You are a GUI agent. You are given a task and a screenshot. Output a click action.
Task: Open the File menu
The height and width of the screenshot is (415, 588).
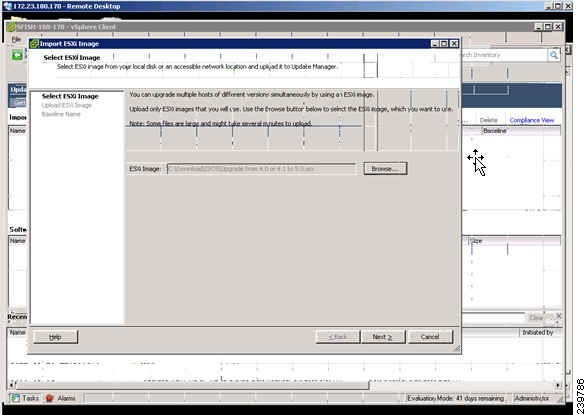[x=16, y=39]
